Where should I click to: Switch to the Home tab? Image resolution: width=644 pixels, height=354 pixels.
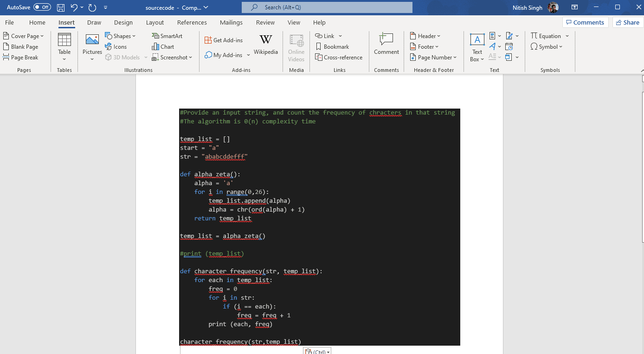[37, 22]
